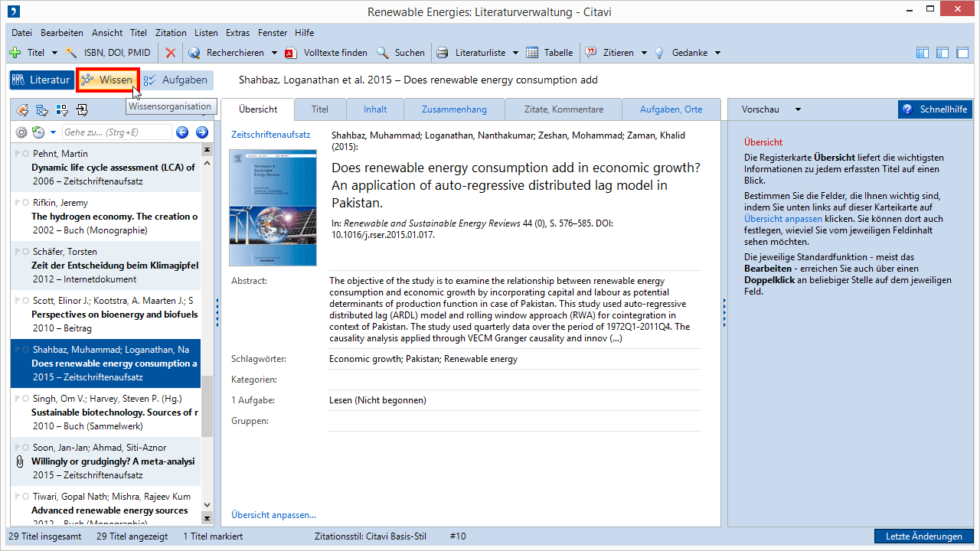This screenshot has width=980, height=551.
Task: Toggle read-status circle for Schäfer, Torsten
Action: coord(26,252)
